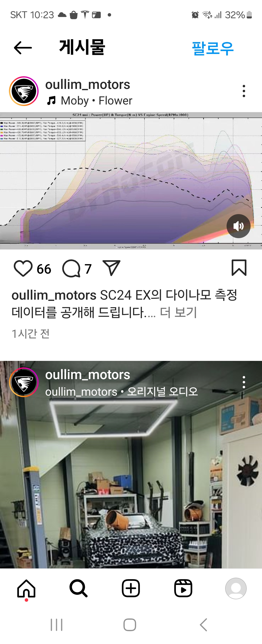The width and height of the screenshot is (262, 644).
Task: Open three-dot menu on the second post
Action: point(244,382)
